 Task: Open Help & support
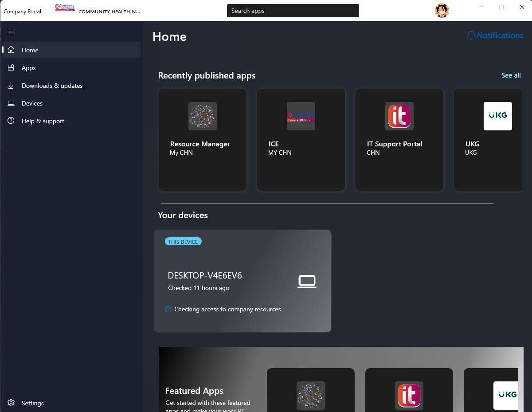click(71, 121)
